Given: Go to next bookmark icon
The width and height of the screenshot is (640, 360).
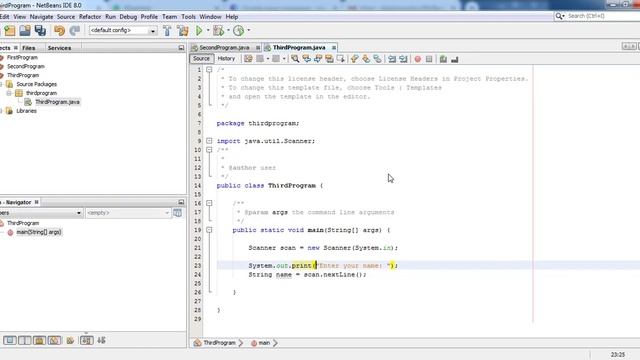Looking at the screenshot, I should [366, 59].
